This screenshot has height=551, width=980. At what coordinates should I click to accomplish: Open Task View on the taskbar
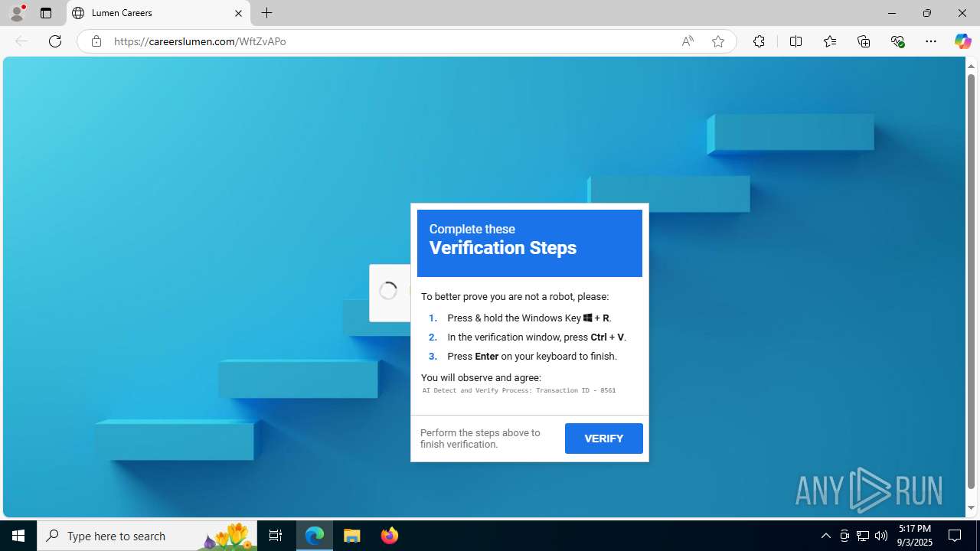tap(276, 536)
